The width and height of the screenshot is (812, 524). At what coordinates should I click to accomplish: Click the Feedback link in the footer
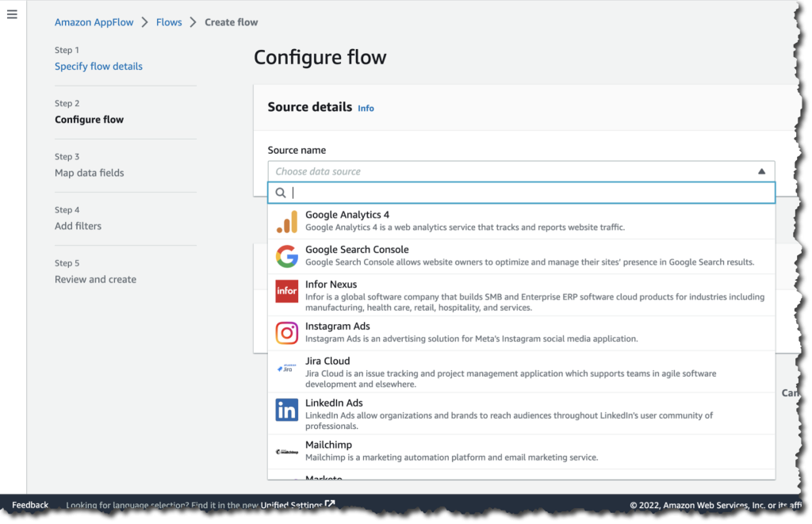30,505
